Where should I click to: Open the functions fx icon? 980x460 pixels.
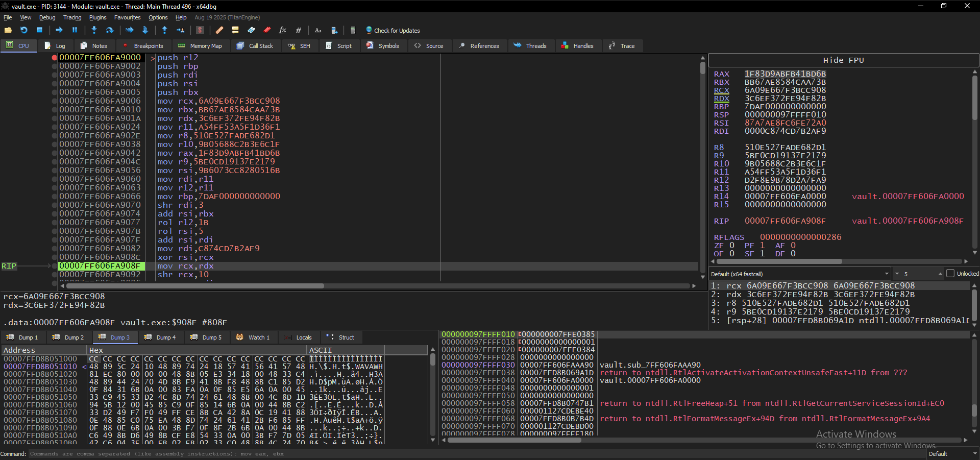pos(282,30)
